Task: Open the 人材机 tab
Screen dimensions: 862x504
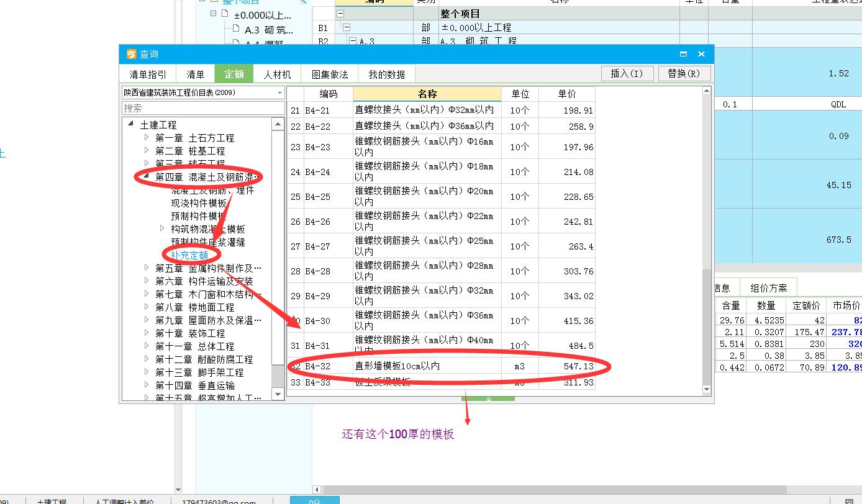Action: tap(277, 74)
